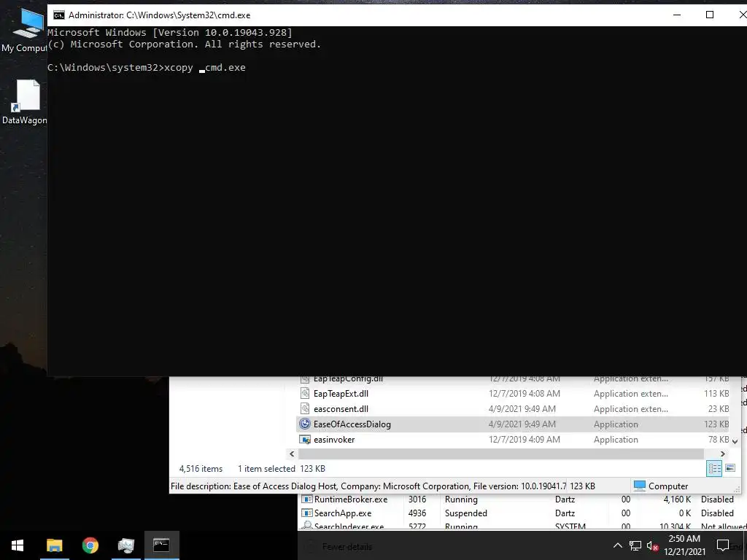Show hidden system tray icons
This screenshot has width=747, height=560.
[617, 545]
